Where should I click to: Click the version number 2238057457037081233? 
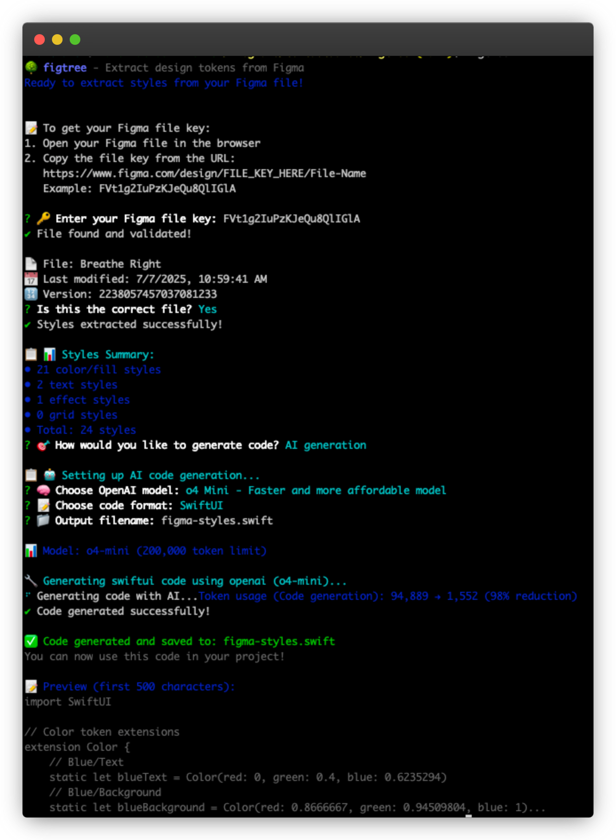coord(158,294)
